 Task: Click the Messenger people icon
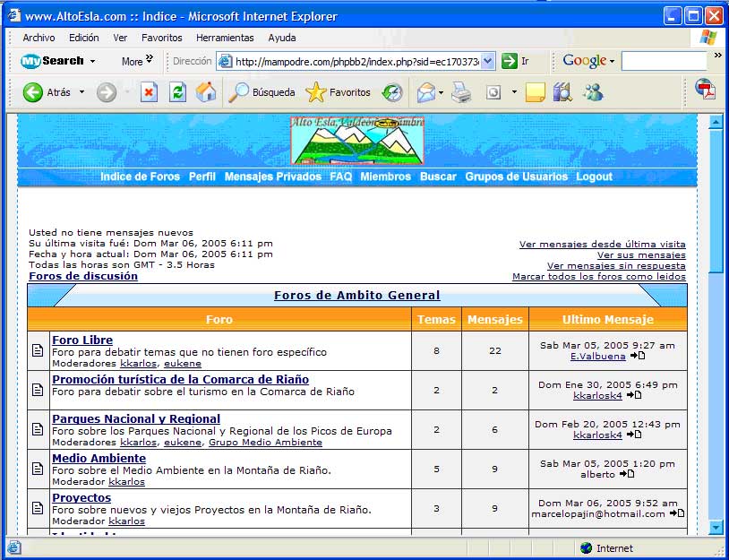point(593,92)
